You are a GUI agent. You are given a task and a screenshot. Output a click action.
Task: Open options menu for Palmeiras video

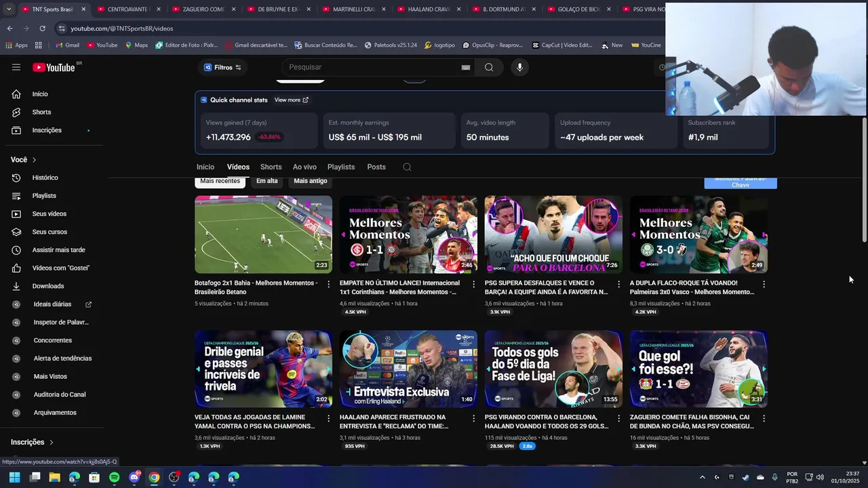[x=764, y=284]
